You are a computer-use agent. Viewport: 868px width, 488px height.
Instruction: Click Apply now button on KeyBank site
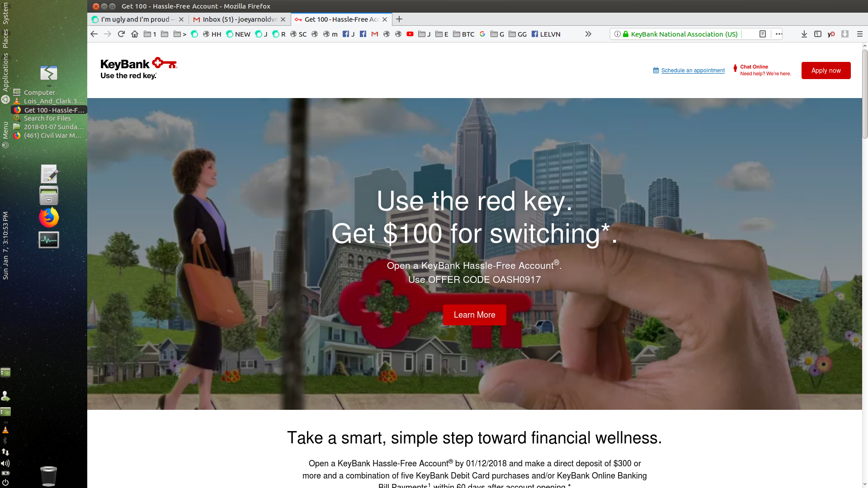[x=826, y=70]
